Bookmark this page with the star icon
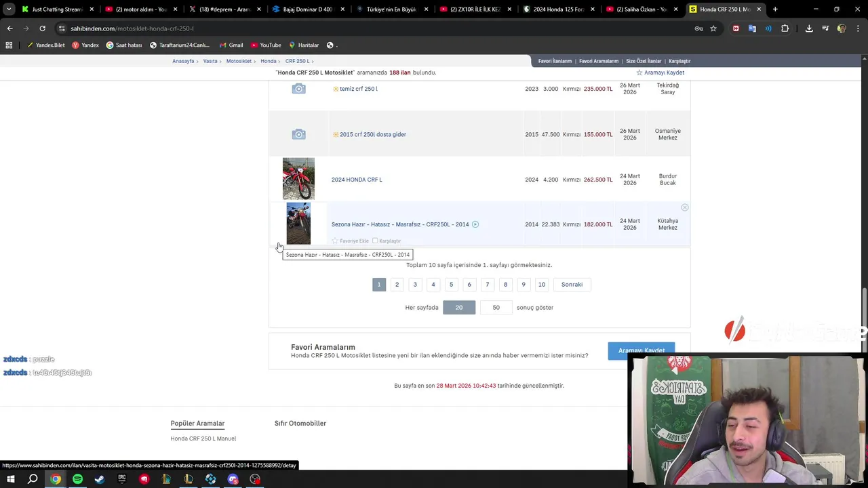This screenshot has width=868, height=488. coord(713,28)
